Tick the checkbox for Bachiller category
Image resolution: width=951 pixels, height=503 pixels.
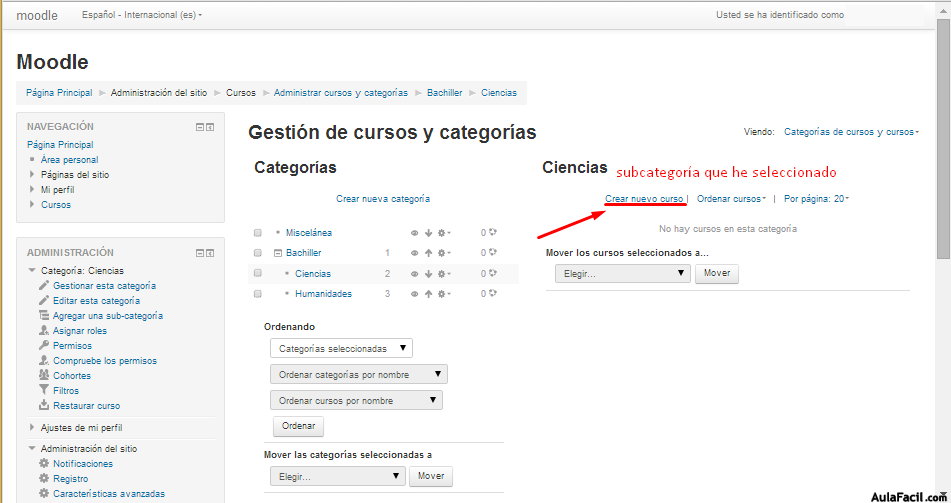click(258, 253)
